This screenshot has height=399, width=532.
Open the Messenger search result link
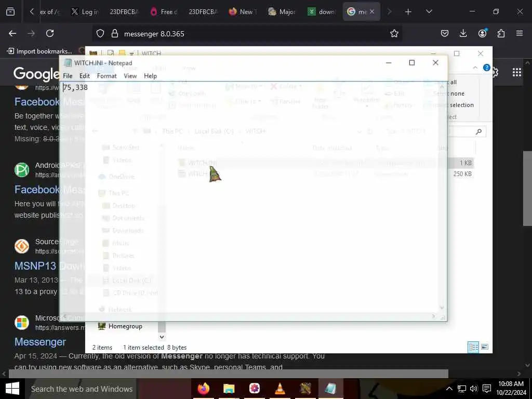(x=40, y=342)
